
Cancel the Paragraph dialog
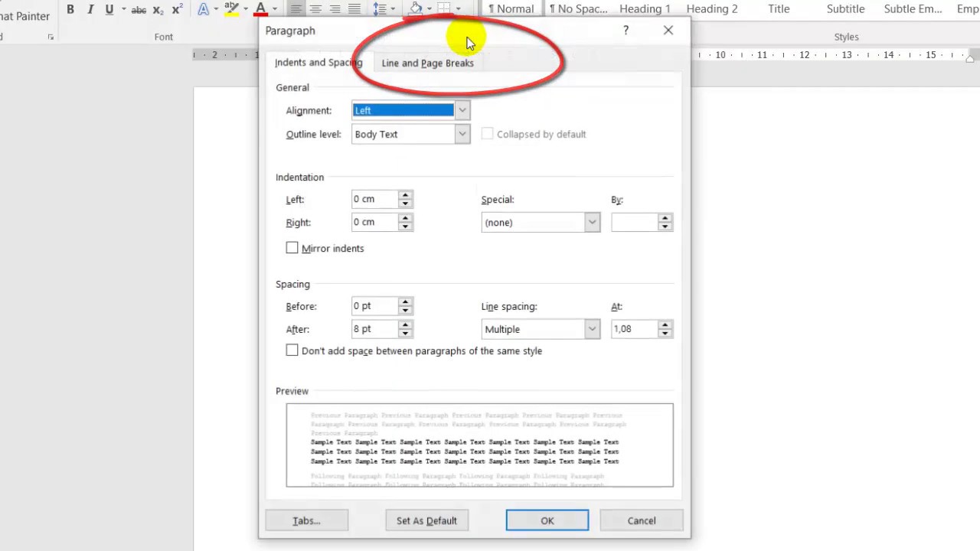coord(642,520)
